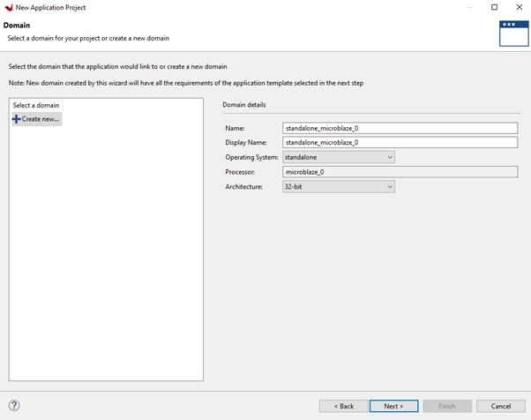531x420 pixels.
Task: Go to next step with Next button
Action: (x=393, y=406)
